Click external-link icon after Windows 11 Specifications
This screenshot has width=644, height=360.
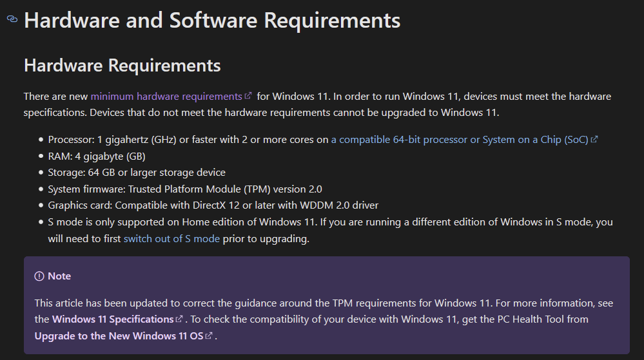pyautogui.click(x=179, y=319)
